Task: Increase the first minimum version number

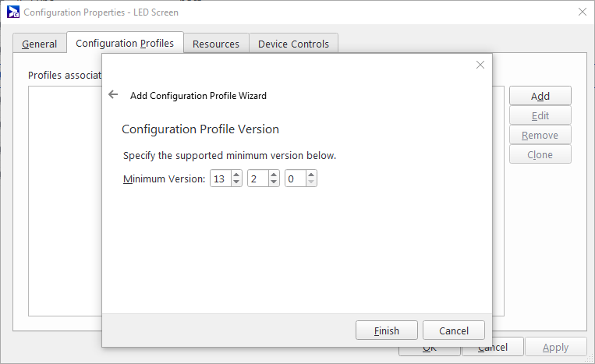Action: (x=236, y=175)
